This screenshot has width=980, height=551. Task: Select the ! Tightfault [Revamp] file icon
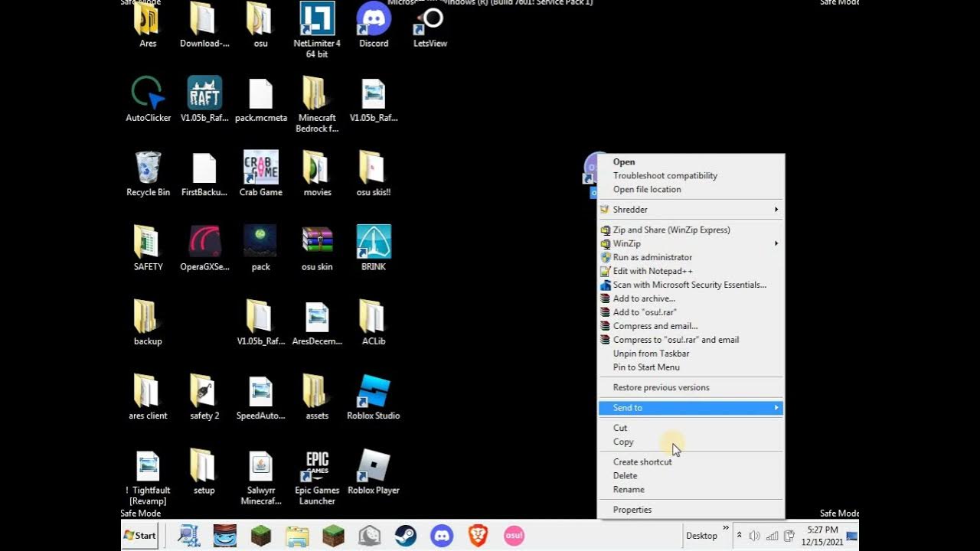click(x=148, y=477)
